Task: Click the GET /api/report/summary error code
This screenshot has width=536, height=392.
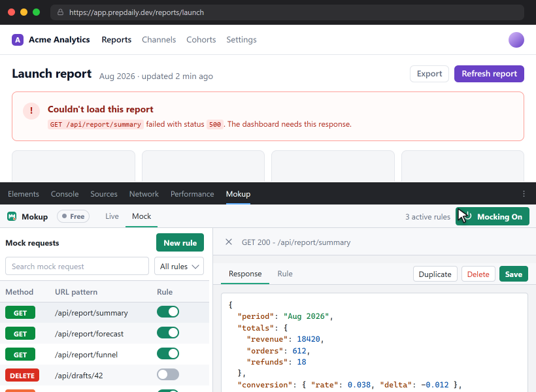Action: coord(95,124)
